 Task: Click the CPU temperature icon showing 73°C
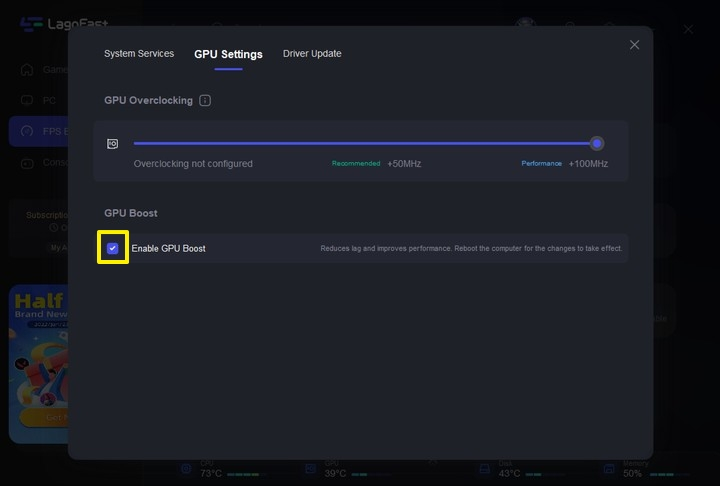pos(185,468)
